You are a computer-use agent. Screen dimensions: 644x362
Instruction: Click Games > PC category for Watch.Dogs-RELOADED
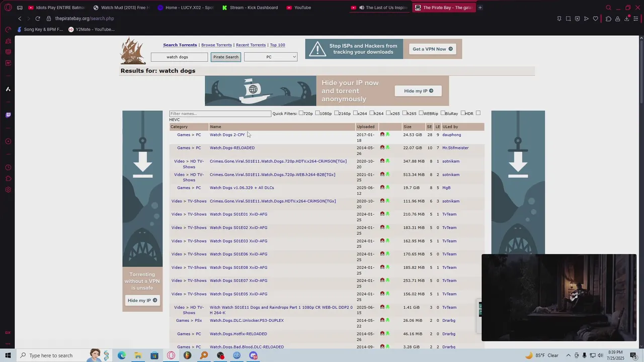coord(189,148)
